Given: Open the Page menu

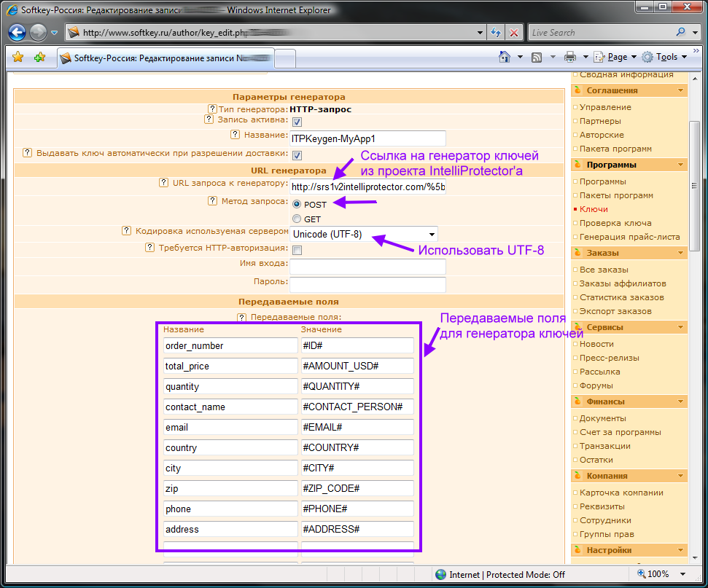Looking at the screenshot, I should (615, 57).
